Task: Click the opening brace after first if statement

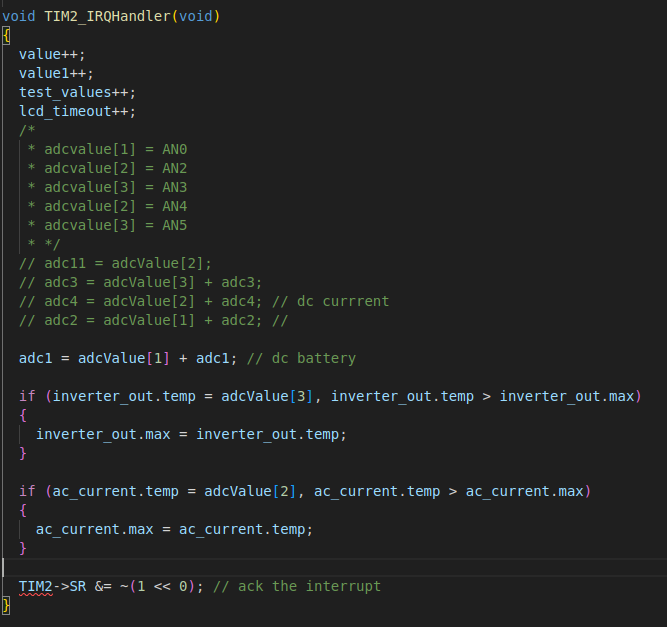Action: [23, 415]
